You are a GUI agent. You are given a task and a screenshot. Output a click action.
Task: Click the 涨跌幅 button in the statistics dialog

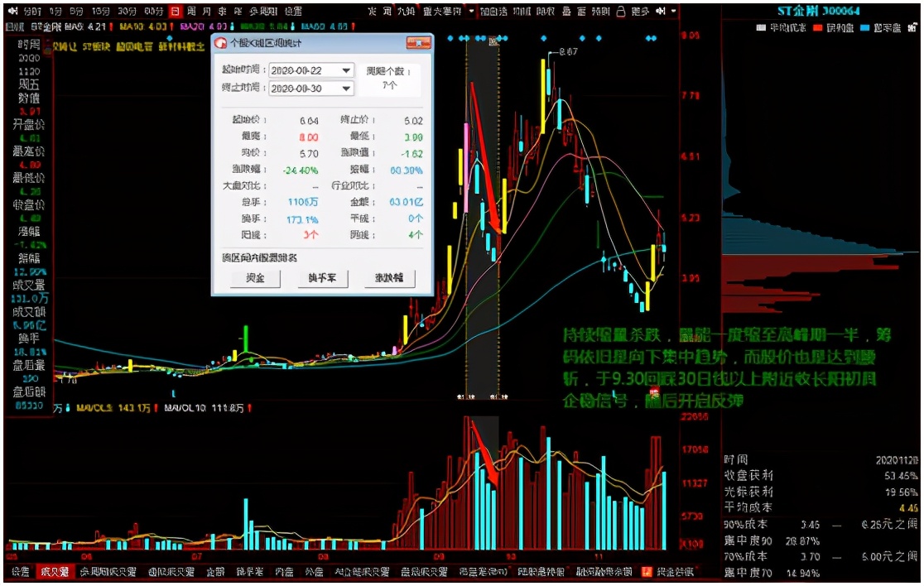point(389,278)
